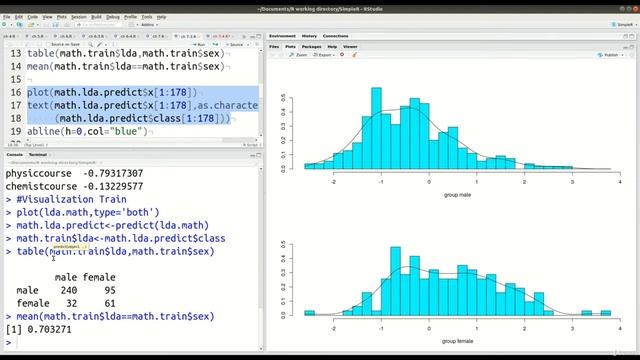Click the Source button in editor toolbar
The image size is (640, 360).
pos(235,44)
